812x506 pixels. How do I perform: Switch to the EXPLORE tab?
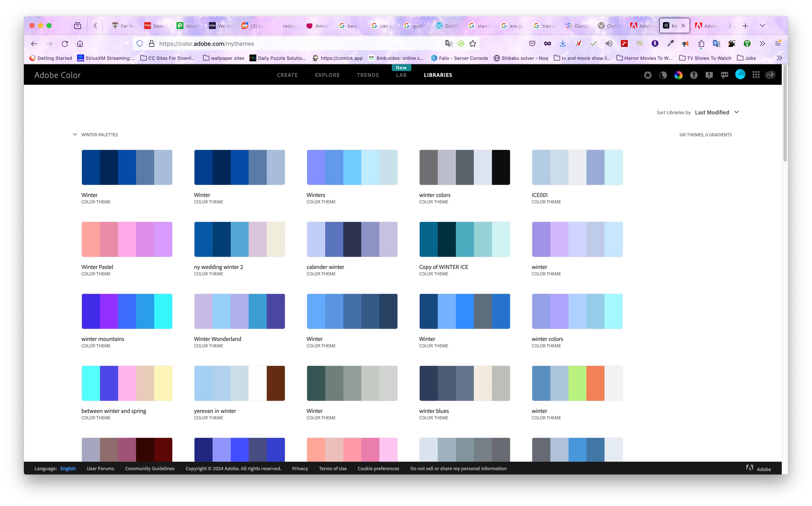point(327,75)
